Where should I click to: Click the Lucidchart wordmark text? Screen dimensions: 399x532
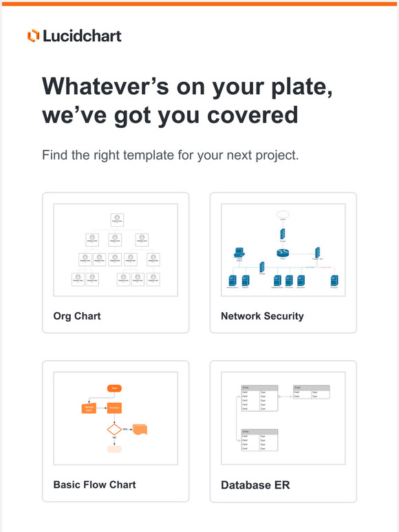[82, 36]
